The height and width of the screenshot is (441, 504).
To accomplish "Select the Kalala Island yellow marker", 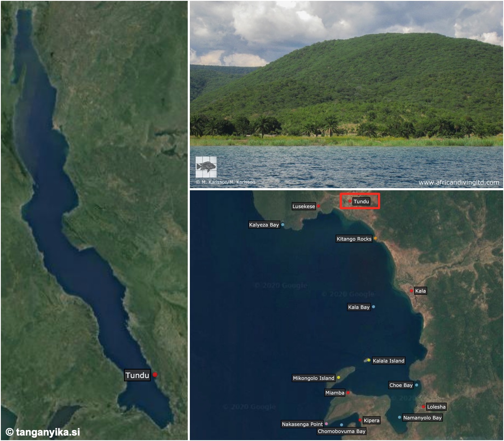I will coord(369,360).
